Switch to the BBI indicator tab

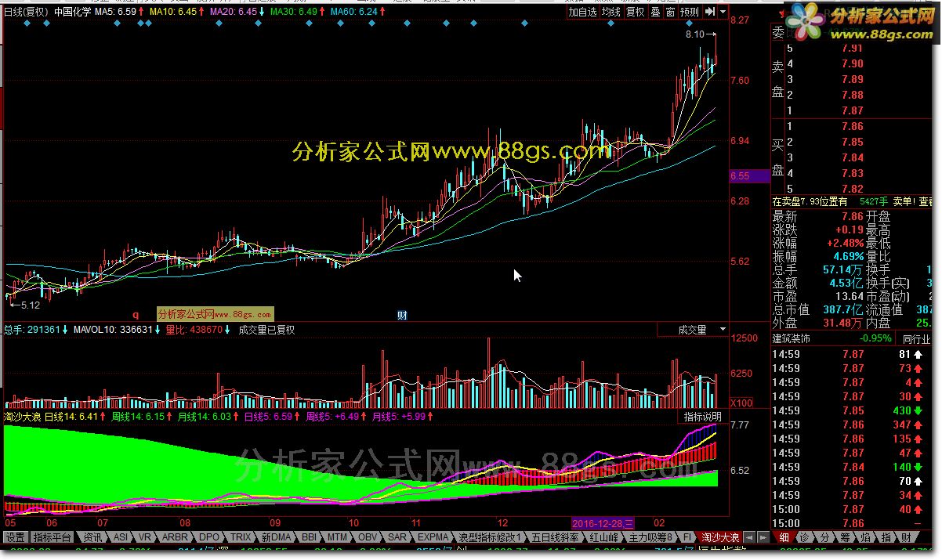click(x=309, y=537)
